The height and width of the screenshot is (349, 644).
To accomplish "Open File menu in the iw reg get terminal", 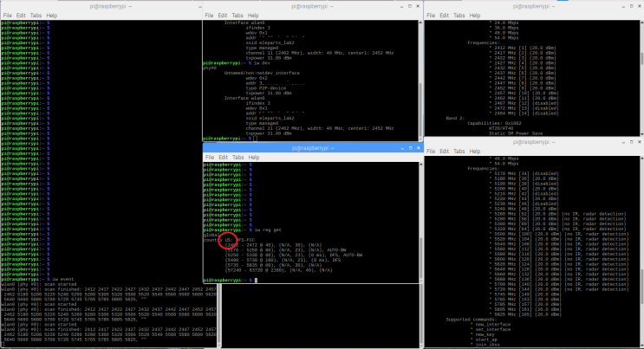I will coord(210,158).
